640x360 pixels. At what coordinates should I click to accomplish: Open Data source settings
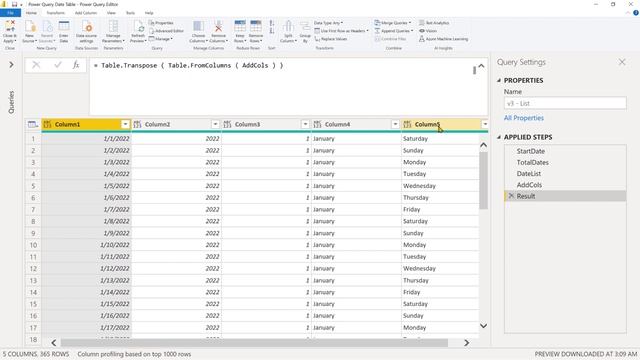pos(87,31)
